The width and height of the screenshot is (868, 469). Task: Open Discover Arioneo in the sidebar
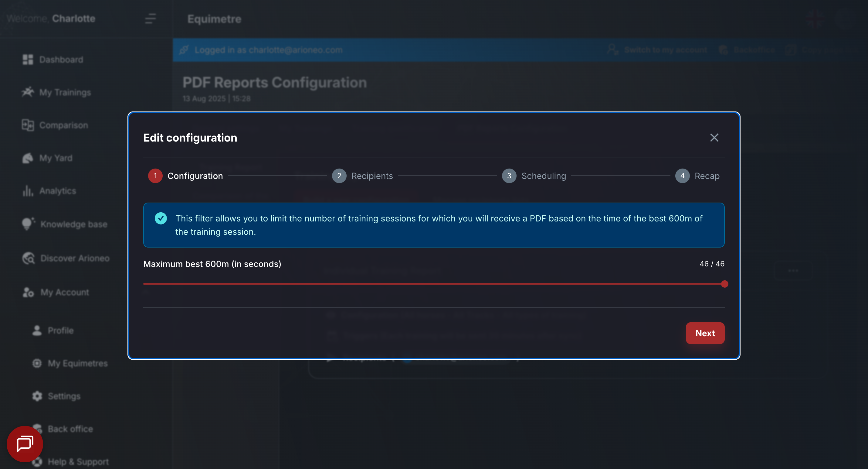click(66, 258)
